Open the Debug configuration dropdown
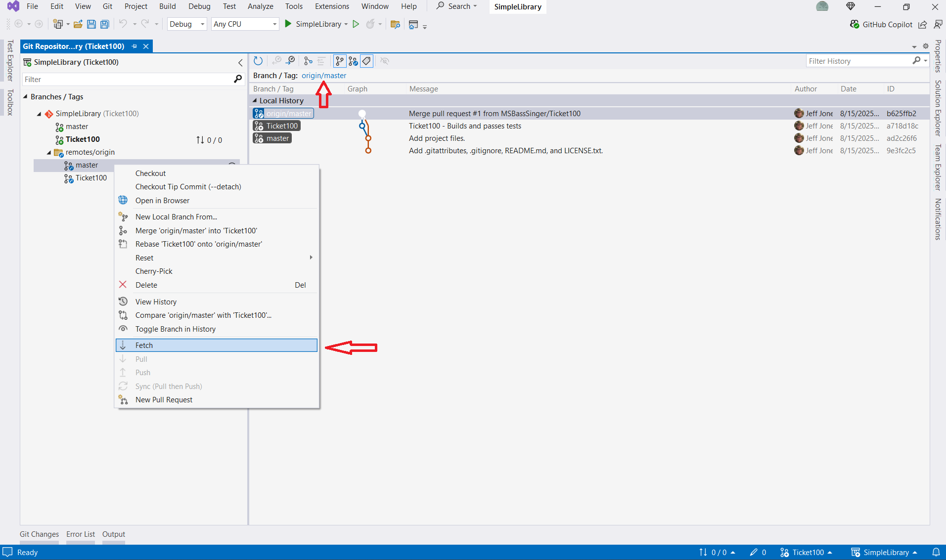Image resolution: width=946 pixels, height=560 pixels. click(x=187, y=24)
